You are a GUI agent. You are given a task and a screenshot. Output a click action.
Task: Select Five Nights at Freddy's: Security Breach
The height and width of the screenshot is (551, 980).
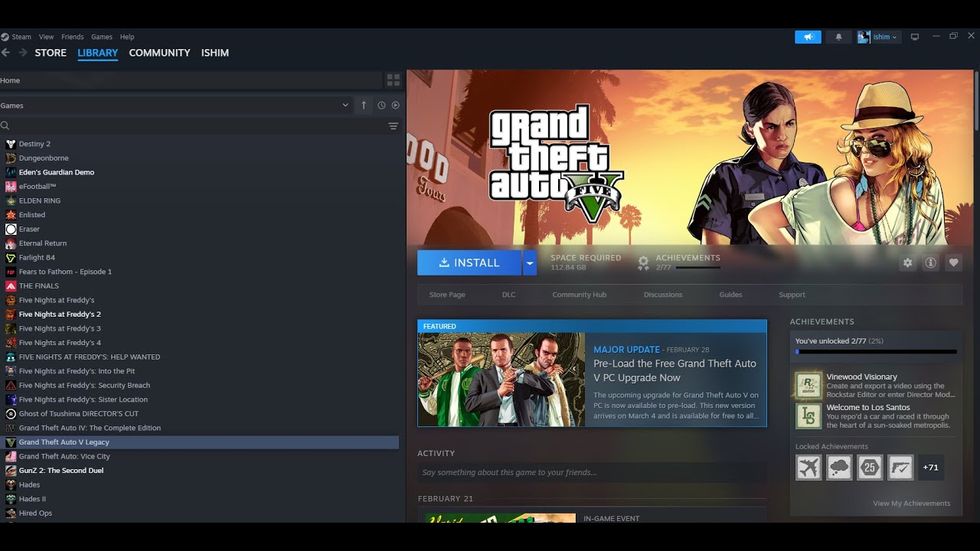84,386
